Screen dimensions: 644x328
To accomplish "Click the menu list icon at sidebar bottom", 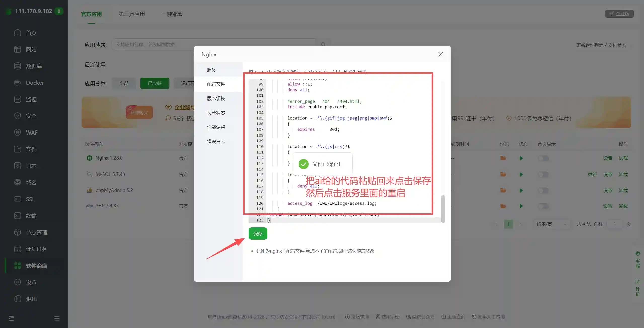I will [x=57, y=318].
